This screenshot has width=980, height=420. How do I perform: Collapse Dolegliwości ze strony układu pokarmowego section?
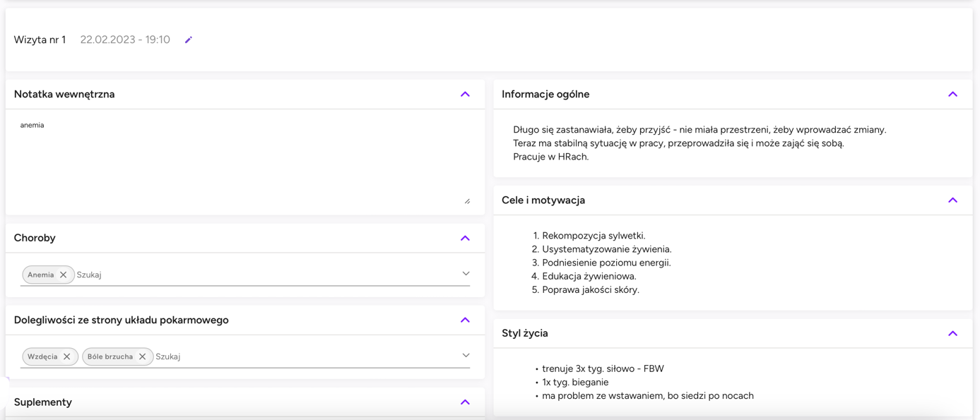(x=465, y=320)
